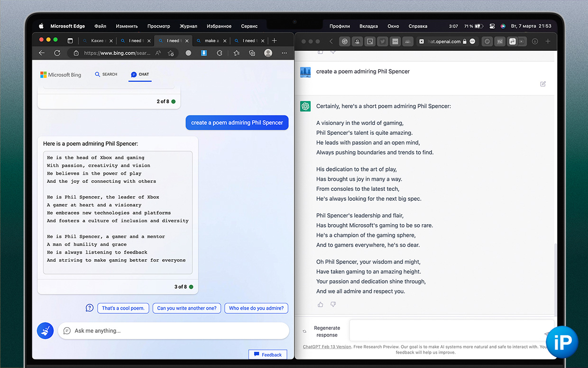Viewport: 588px width, 368px height.
Task: Add this page to favorites in Edge
Action: (x=170, y=53)
